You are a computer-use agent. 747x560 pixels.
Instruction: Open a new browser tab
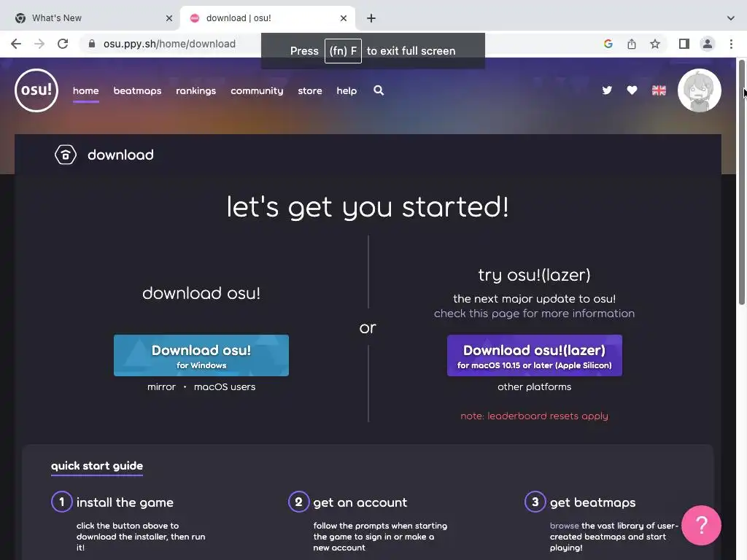pyautogui.click(x=371, y=18)
